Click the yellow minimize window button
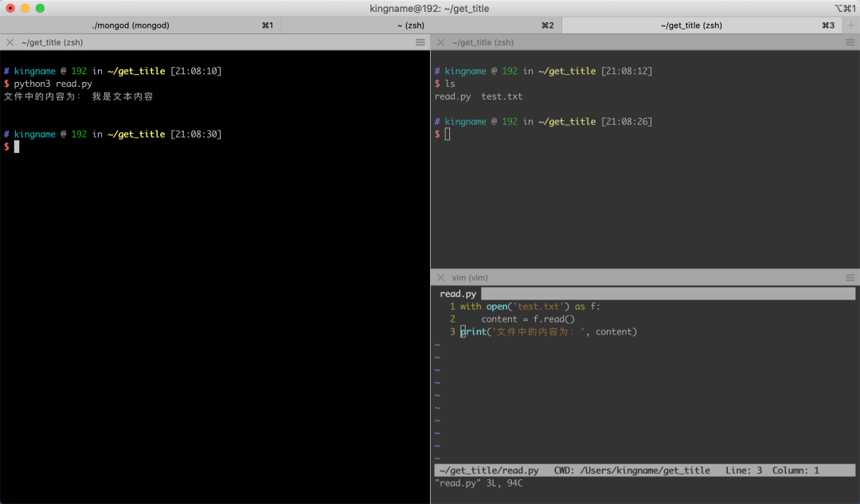Screen dimensions: 860x504 (25, 8)
